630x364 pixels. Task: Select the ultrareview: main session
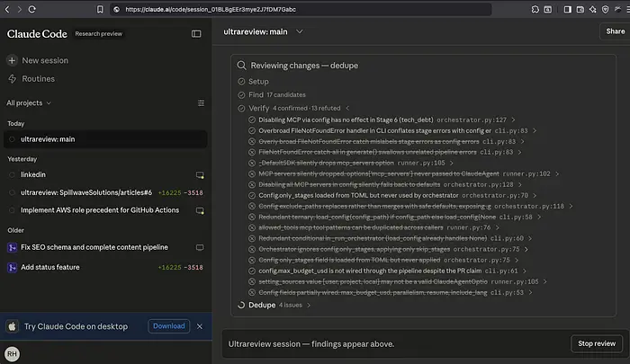tap(105, 139)
